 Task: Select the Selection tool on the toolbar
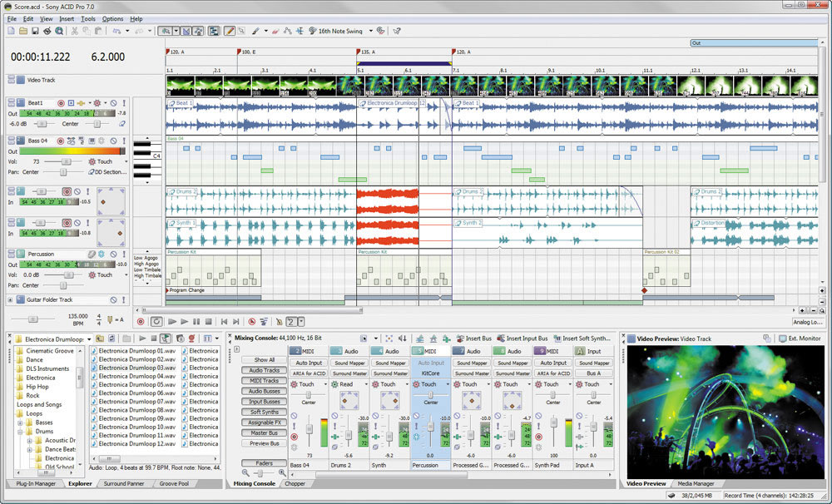(241, 31)
